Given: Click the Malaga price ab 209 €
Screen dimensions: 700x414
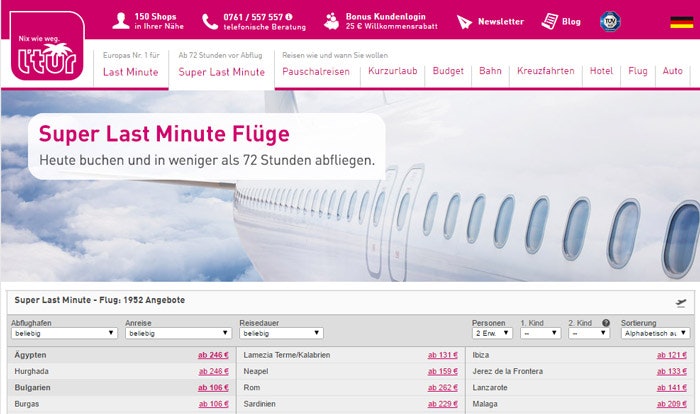Looking at the screenshot, I should click(x=671, y=404).
